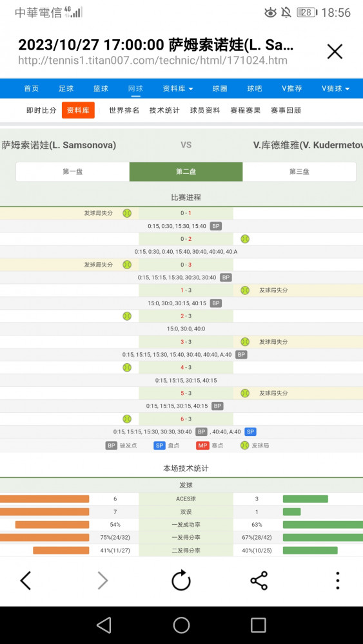Open the 世界排名 link
This screenshot has width=363, height=644.
124,110
